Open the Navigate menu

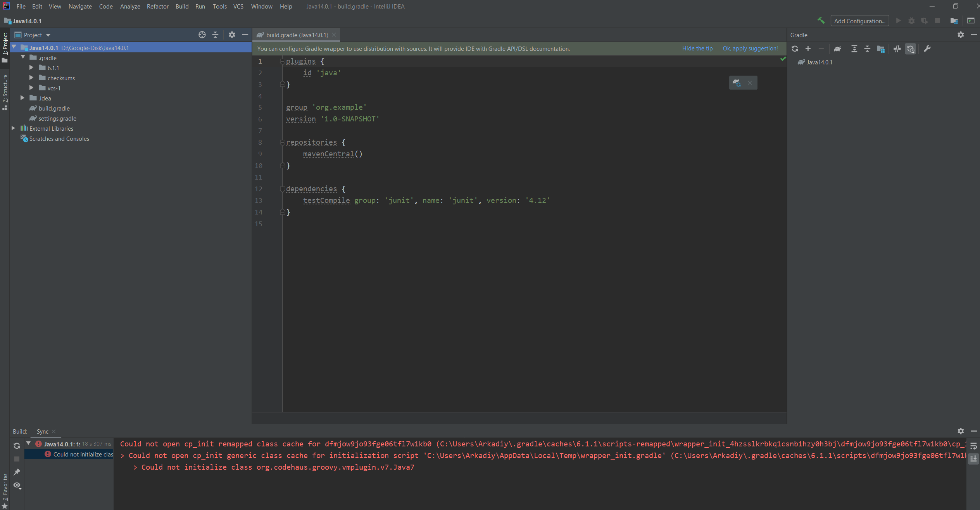click(80, 6)
